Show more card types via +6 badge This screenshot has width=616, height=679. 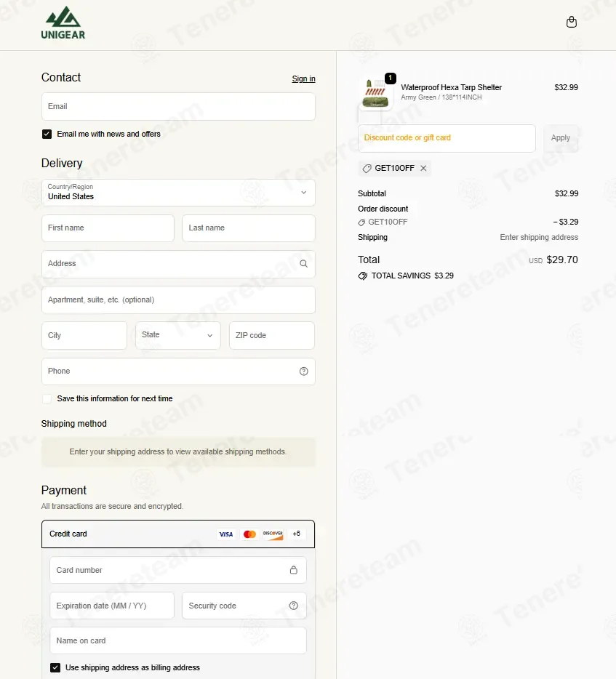[296, 534]
